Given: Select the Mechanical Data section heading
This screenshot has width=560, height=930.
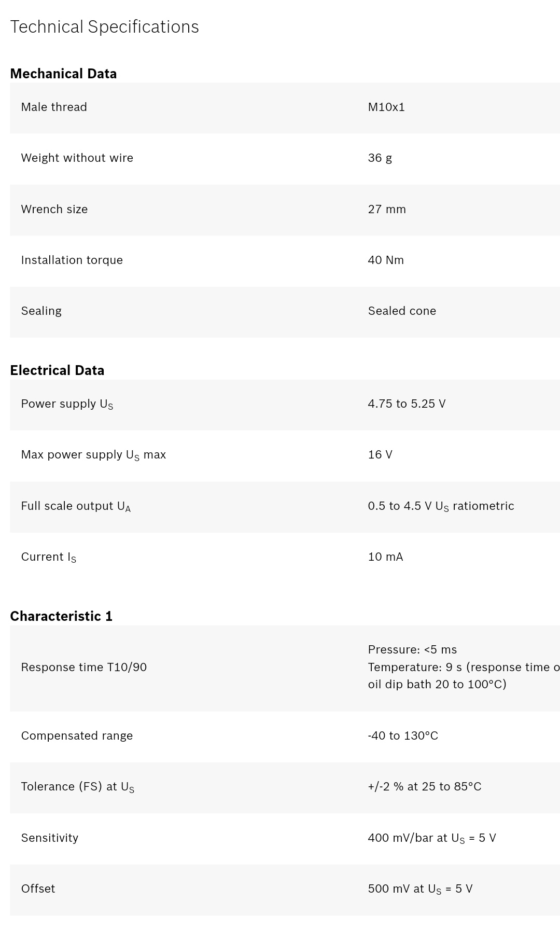Looking at the screenshot, I should tap(63, 74).
